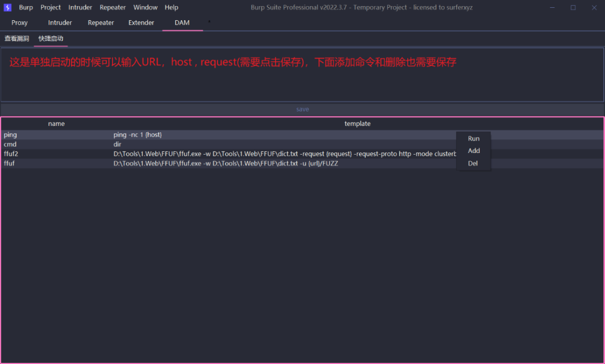Open the Project menu
The image size is (605, 364).
(50, 7)
